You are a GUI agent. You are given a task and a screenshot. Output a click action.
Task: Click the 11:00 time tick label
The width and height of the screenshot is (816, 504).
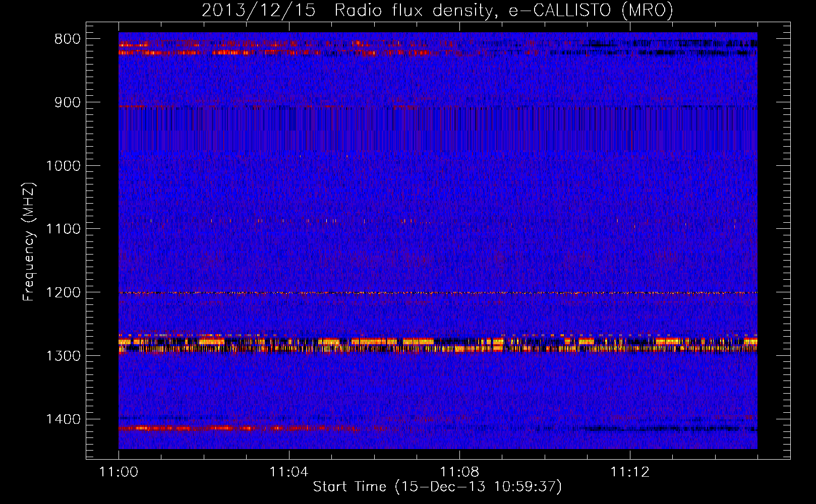[119, 472]
